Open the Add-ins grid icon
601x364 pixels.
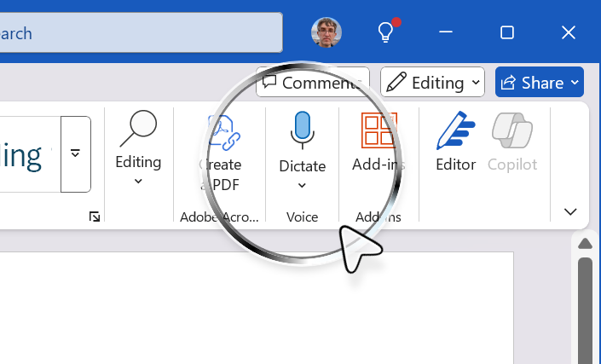[x=379, y=131]
